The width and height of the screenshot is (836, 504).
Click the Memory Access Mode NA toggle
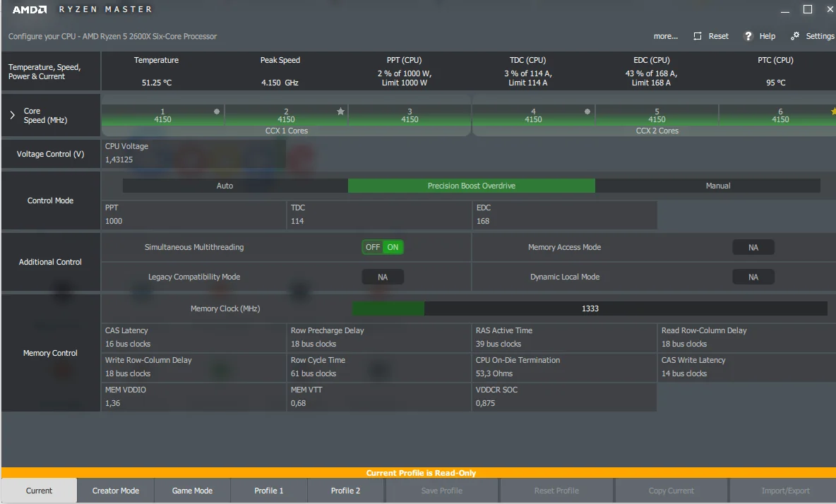pos(753,247)
